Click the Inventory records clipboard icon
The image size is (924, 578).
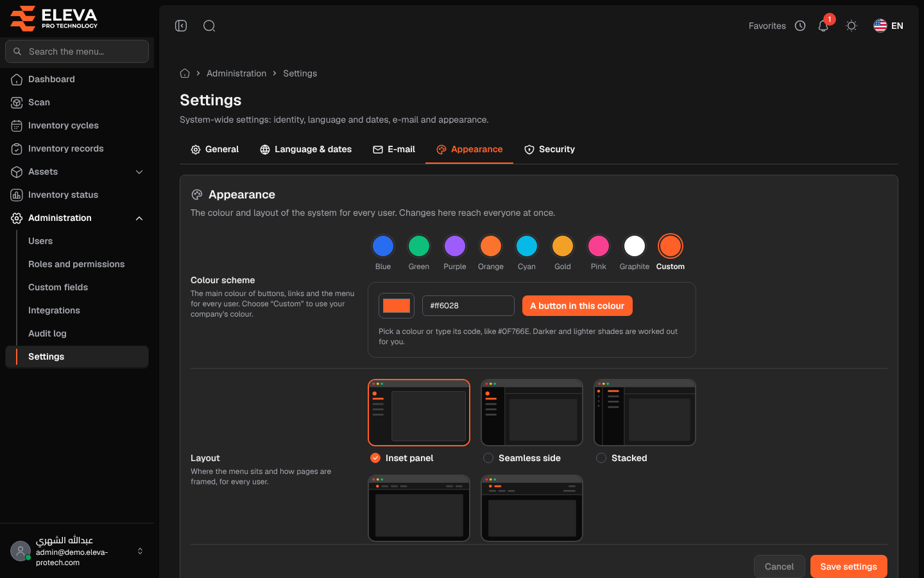click(x=17, y=148)
